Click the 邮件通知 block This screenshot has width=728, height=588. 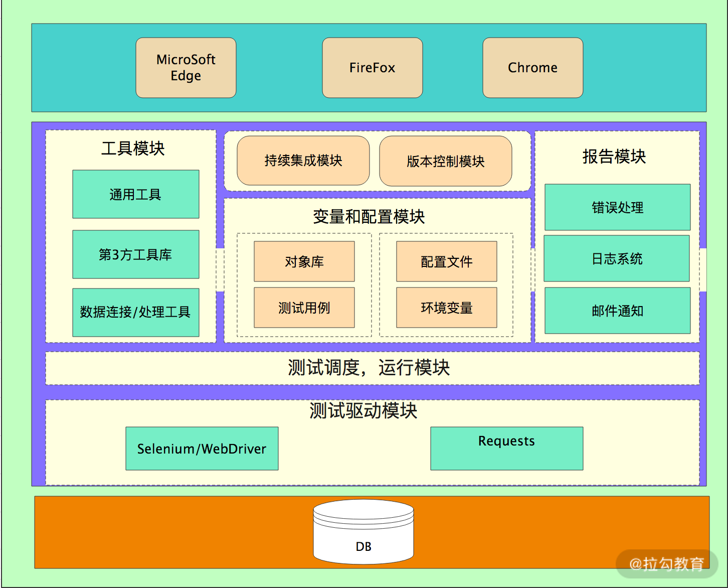[x=618, y=311]
